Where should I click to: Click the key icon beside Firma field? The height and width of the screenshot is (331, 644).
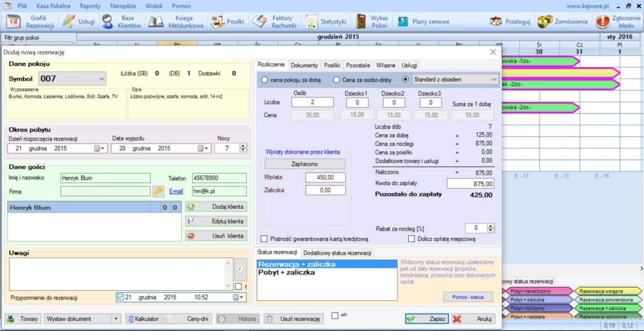coord(158,191)
